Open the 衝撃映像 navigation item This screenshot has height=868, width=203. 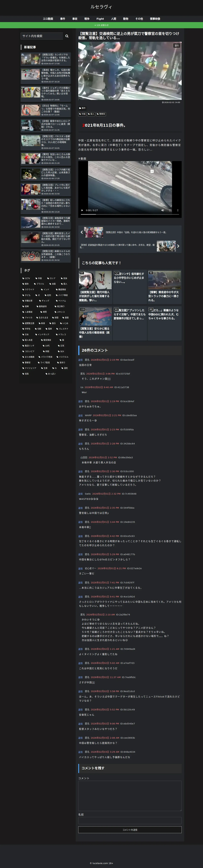(x=155, y=19)
